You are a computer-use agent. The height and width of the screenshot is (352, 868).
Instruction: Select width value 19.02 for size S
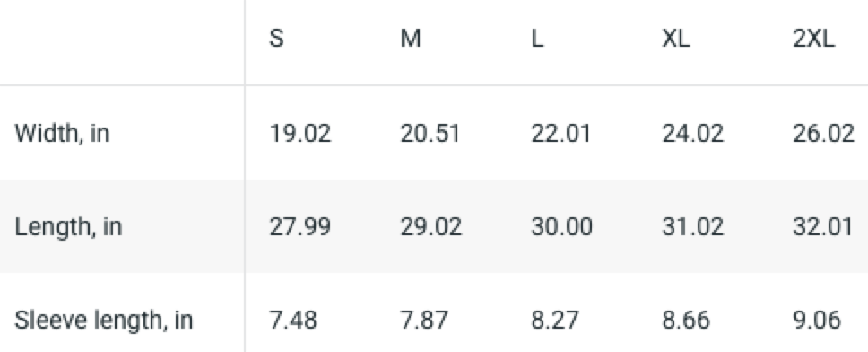[300, 134]
